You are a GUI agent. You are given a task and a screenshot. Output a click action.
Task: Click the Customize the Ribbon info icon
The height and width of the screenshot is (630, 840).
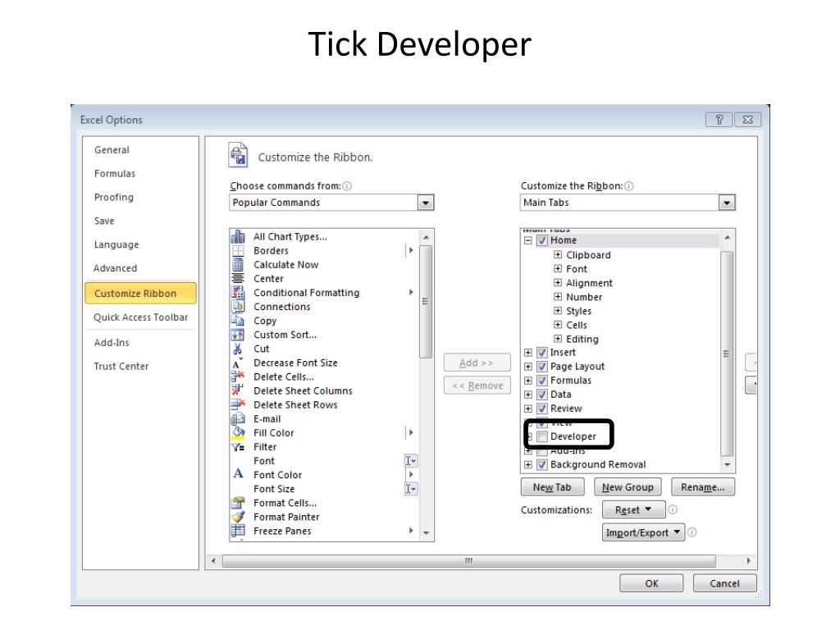tap(629, 186)
